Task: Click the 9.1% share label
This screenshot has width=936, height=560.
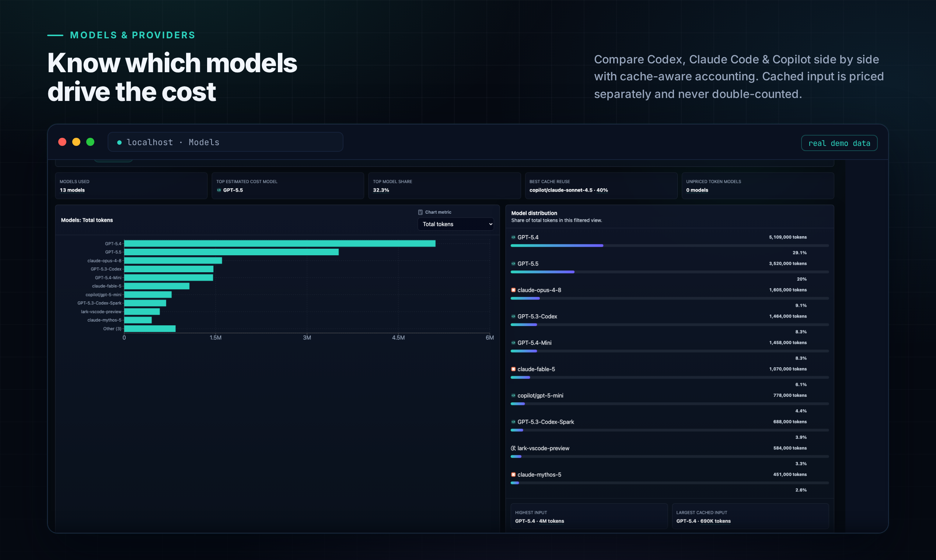Action: point(801,306)
